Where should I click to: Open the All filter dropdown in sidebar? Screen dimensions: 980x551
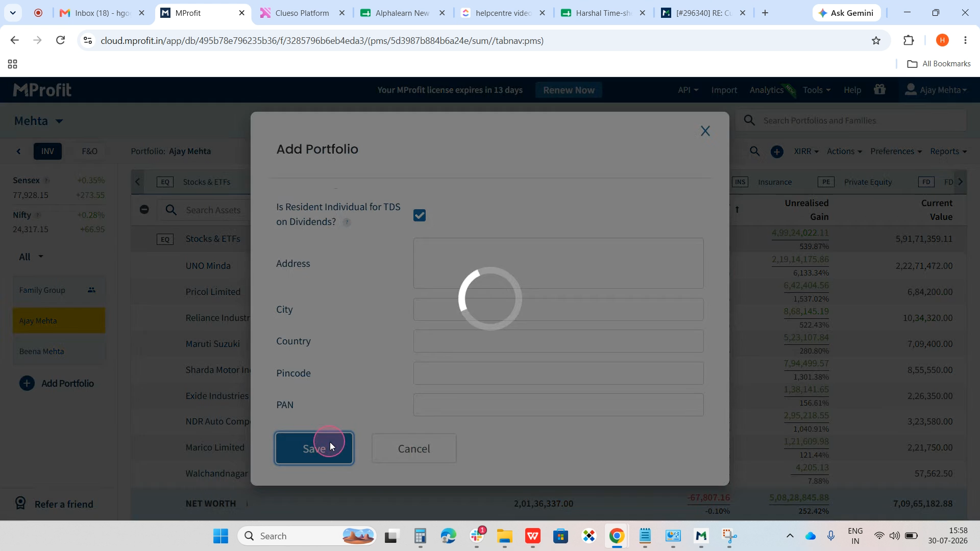coord(31,257)
